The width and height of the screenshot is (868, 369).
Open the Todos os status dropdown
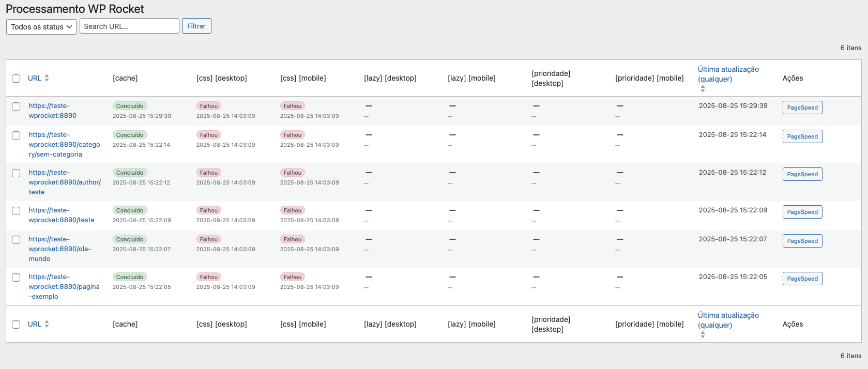click(41, 27)
